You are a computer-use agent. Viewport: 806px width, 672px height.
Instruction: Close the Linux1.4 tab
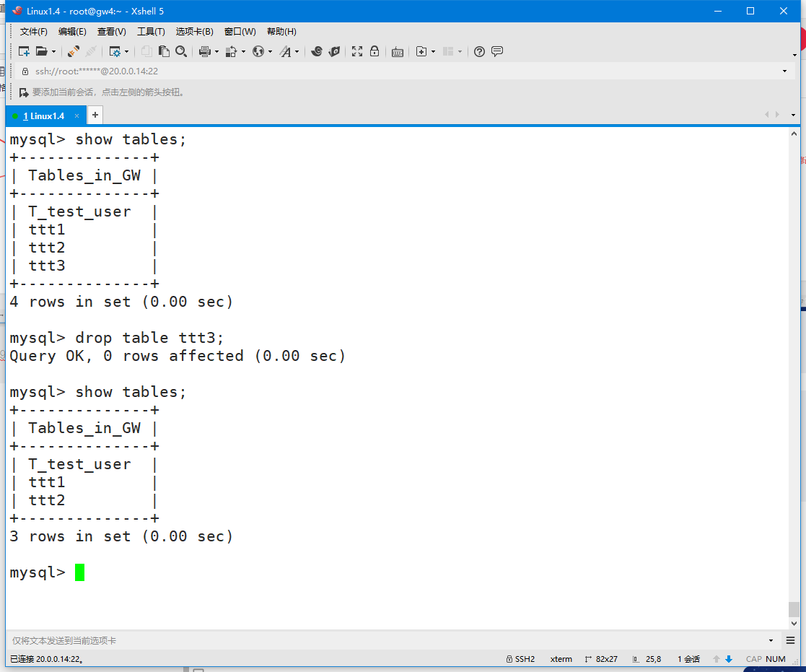[x=76, y=116]
